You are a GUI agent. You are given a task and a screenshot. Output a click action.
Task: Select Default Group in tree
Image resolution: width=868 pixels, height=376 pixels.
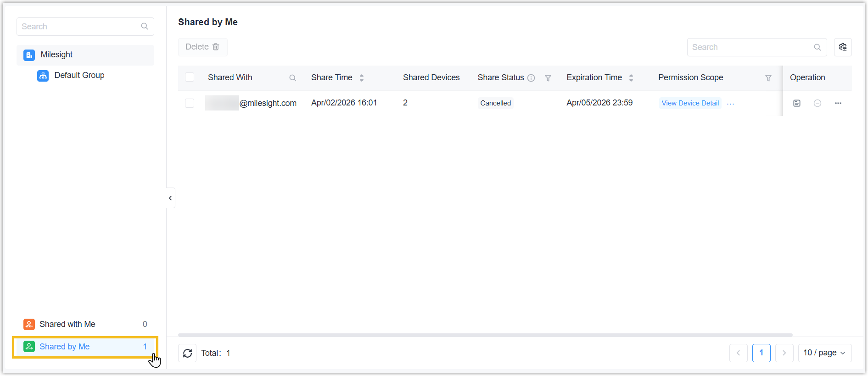tap(79, 75)
